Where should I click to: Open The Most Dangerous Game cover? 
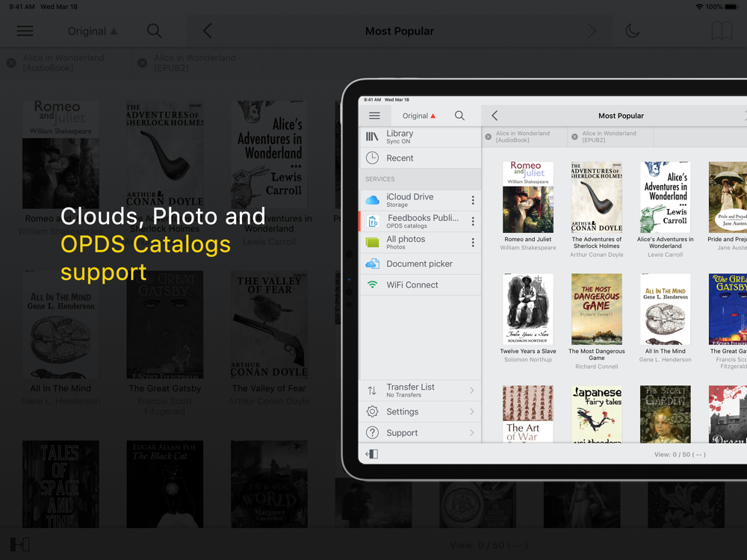pyautogui.click(x=596, y=309)
